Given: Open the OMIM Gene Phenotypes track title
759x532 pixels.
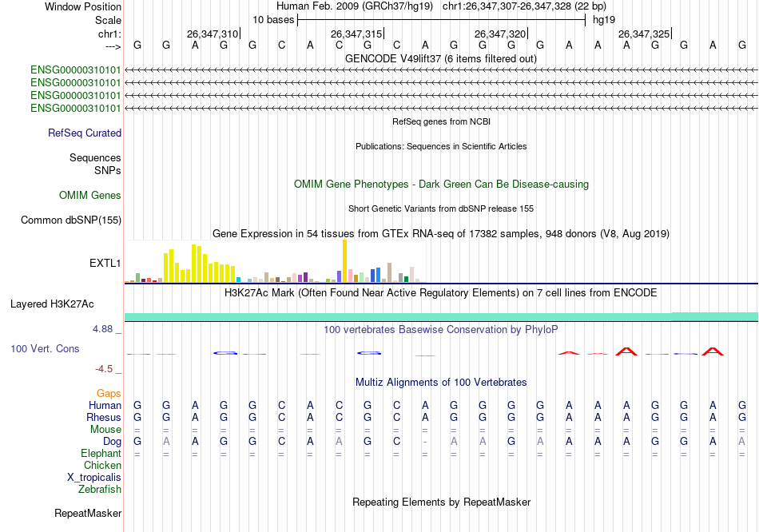Looking at the screenshot, I should pos(441,185).
